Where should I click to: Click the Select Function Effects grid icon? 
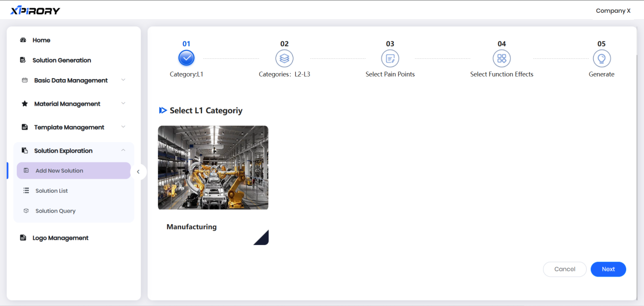pos(501,58)
